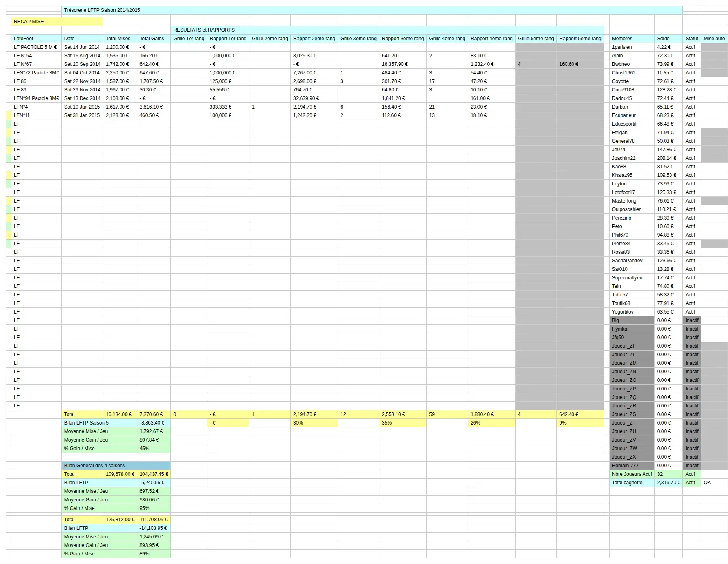Click percentage '35%' under 3ème rang
Viewport: 728px width, 564px height.
[x=403, y=423]
